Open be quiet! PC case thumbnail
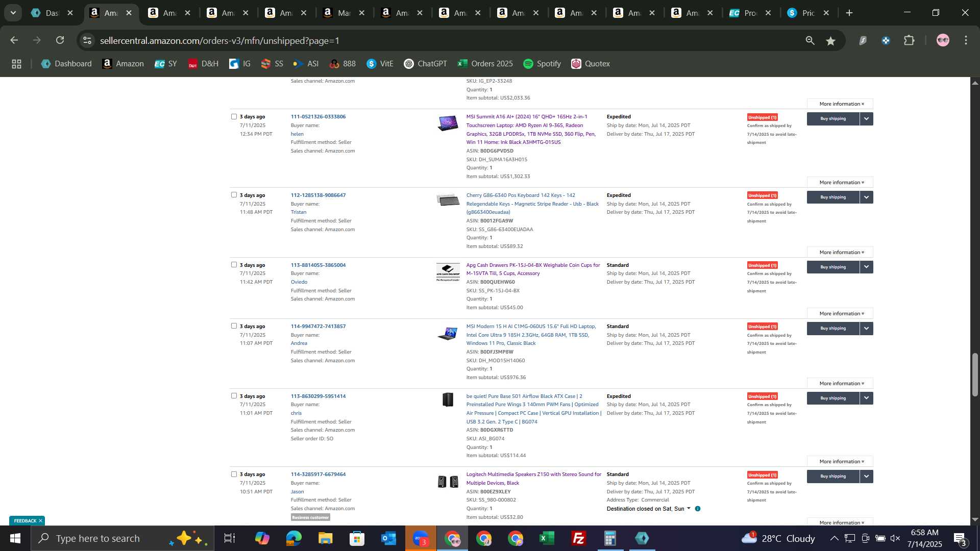The width and height of the screenshot is (980, 551). tap(448, 399)
